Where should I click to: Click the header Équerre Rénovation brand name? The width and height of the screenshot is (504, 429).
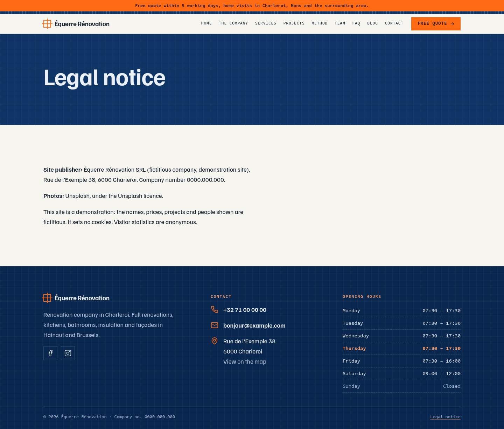82,24
